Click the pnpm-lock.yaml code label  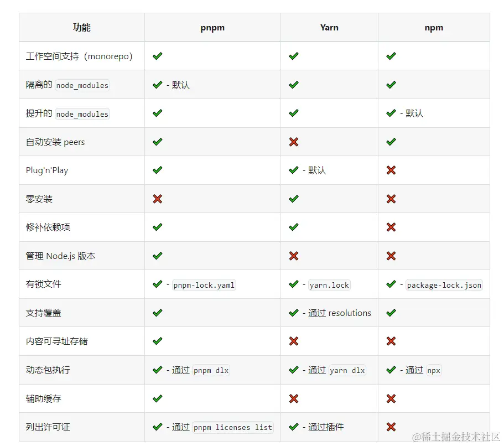tap(204, 286)
